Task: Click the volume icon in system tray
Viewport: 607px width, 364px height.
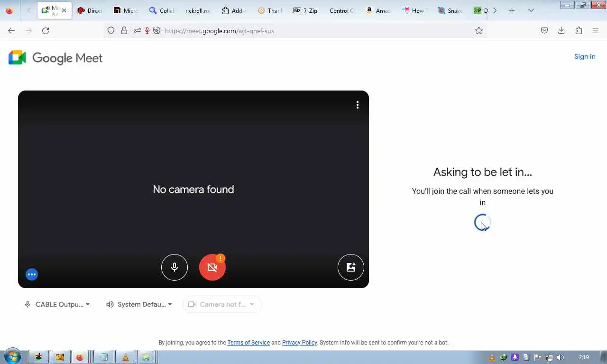Action: click(561, 357)
